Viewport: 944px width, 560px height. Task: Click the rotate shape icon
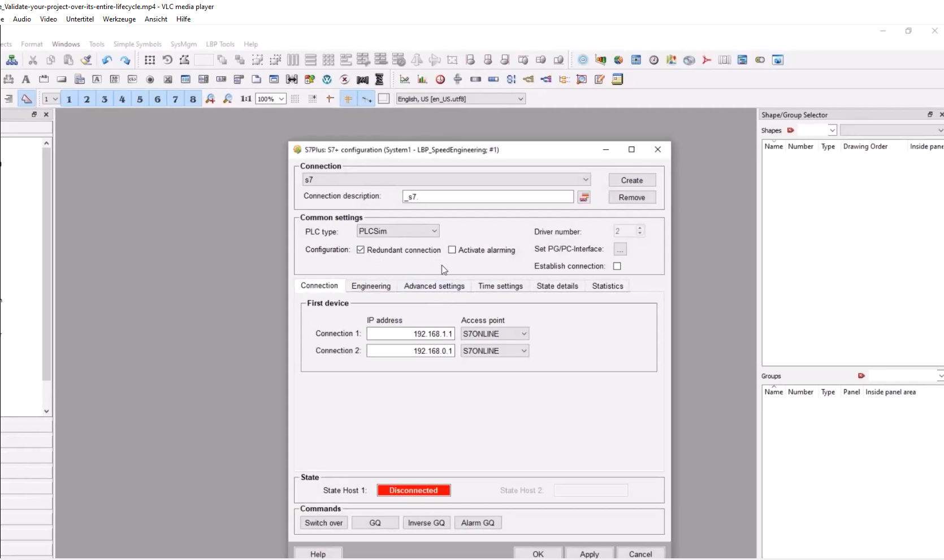167,60
